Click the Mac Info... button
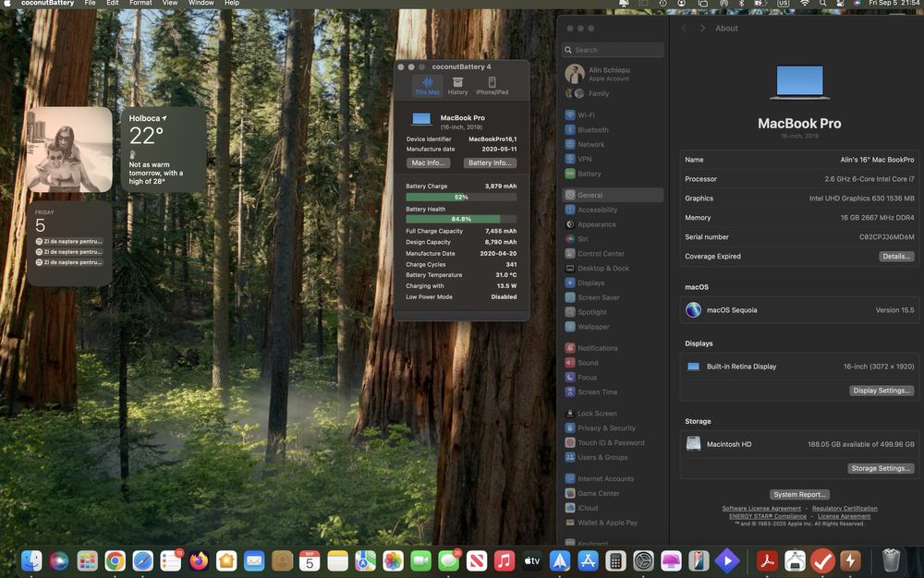Screen dimensions: 924x578 pyautogui.click(x=429, y=163)
